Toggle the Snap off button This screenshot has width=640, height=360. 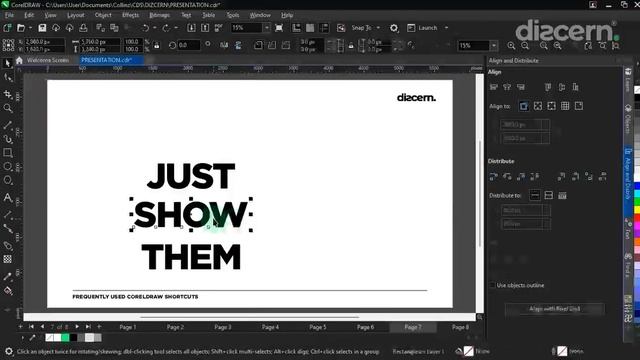[341, 28]
